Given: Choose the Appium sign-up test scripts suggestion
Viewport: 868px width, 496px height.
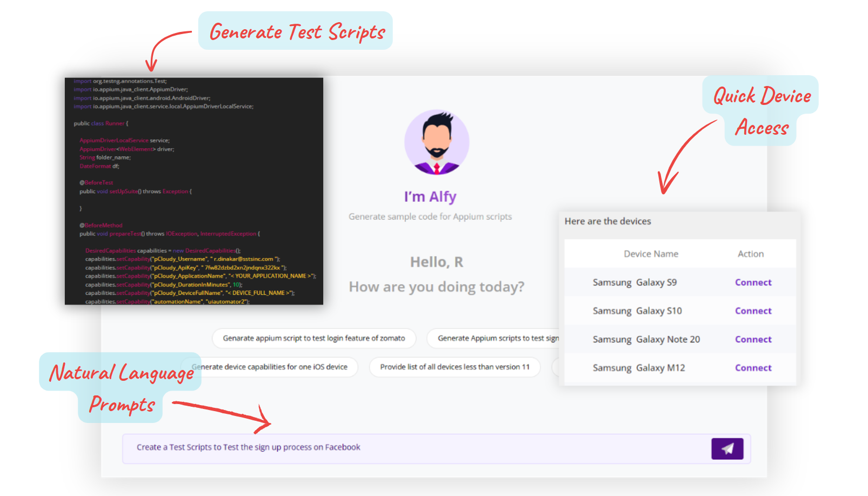Looking at the screenshot, I should click(x=495, y=338).
